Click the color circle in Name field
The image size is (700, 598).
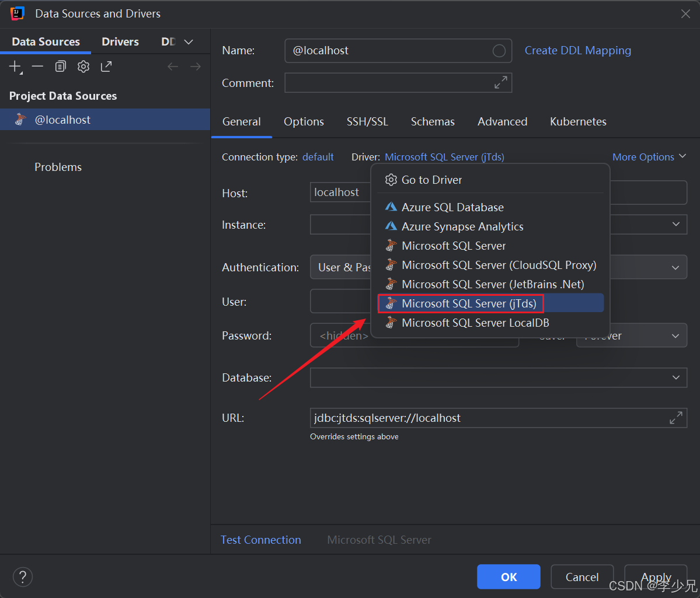499,51
